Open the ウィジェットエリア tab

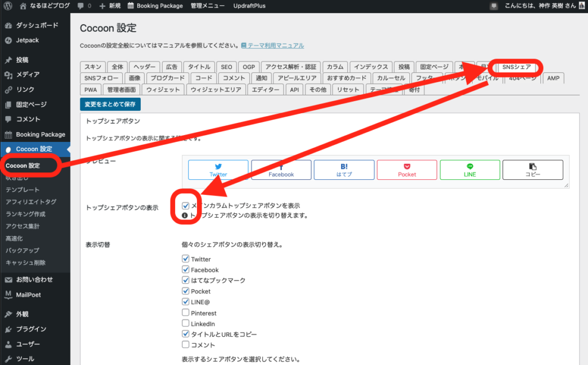tap(216, 90)
